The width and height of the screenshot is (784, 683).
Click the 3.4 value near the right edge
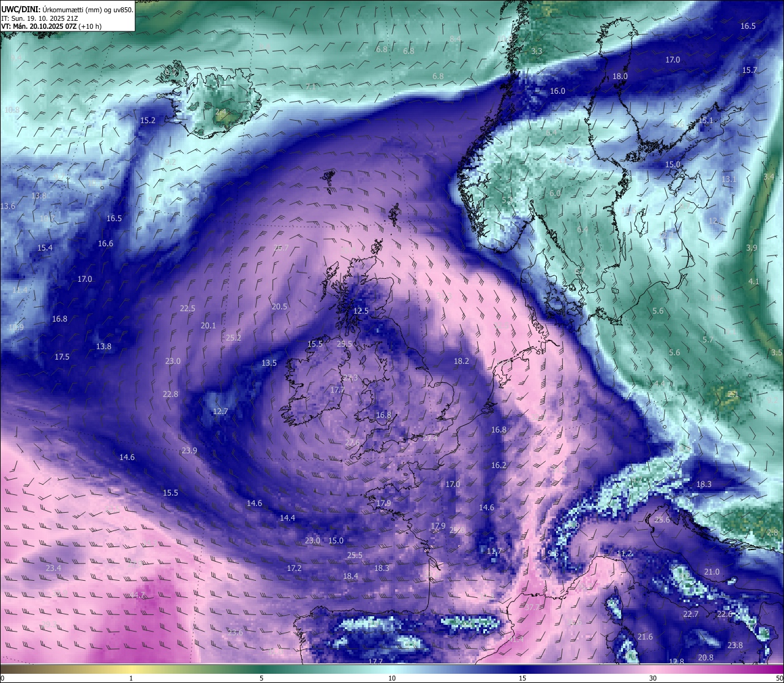tap(769, 176)
